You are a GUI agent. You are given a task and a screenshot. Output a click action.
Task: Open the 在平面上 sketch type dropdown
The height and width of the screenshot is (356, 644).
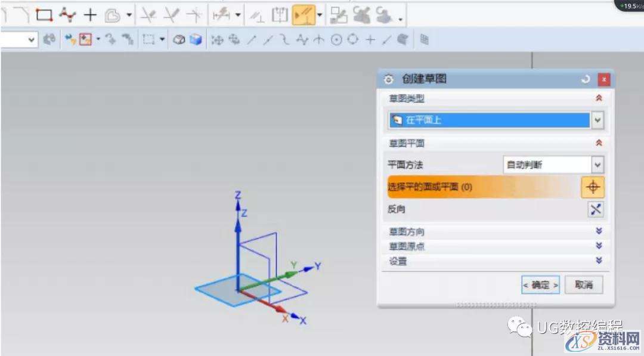pos(597,119)
